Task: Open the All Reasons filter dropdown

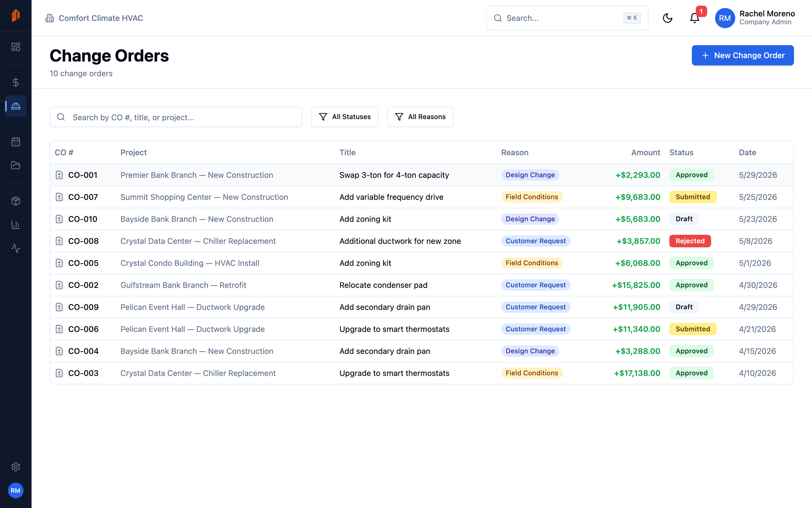Action: [420, 117]
